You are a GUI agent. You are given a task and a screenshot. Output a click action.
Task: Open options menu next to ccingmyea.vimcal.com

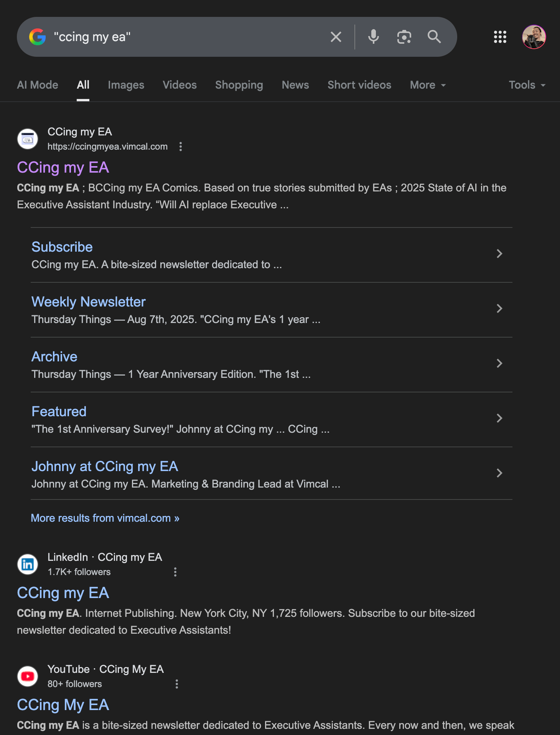pyautogui.click(x=181, y=147)
